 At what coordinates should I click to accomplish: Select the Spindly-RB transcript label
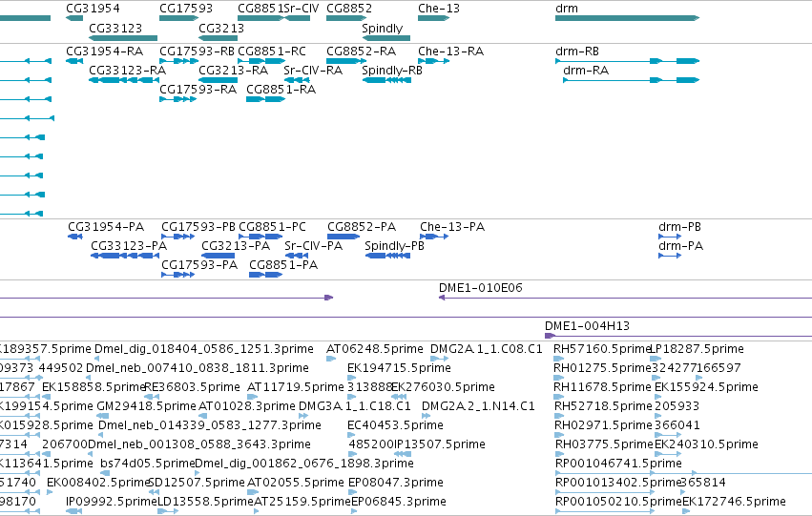tap(392, 71)
